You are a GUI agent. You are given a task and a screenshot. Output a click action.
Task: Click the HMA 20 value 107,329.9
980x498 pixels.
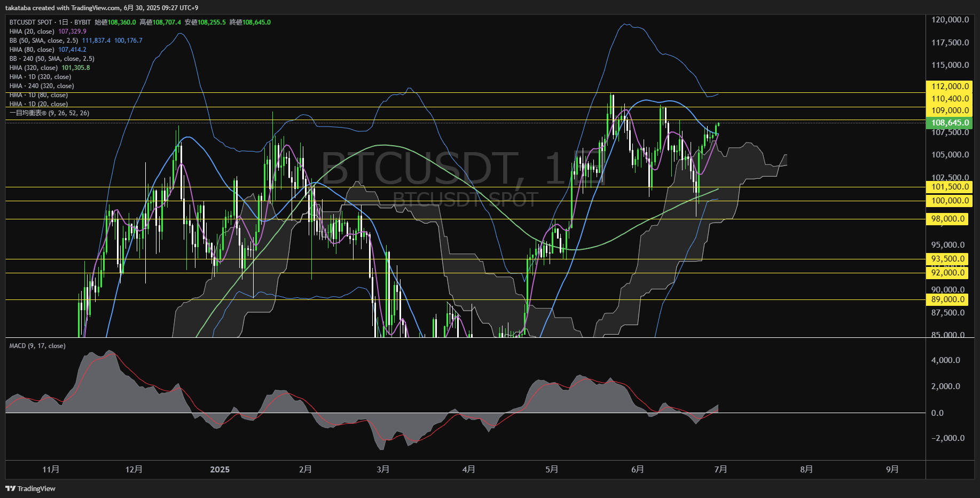point(72,31)
